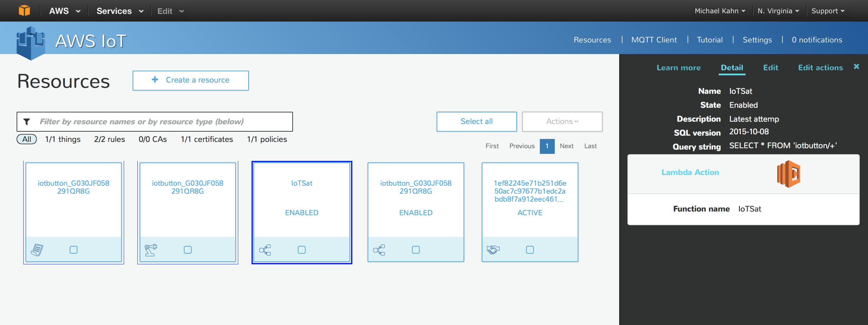868x325 pixels.
Task: Select the certificate card checkbox
Action: tap(530, 250)
